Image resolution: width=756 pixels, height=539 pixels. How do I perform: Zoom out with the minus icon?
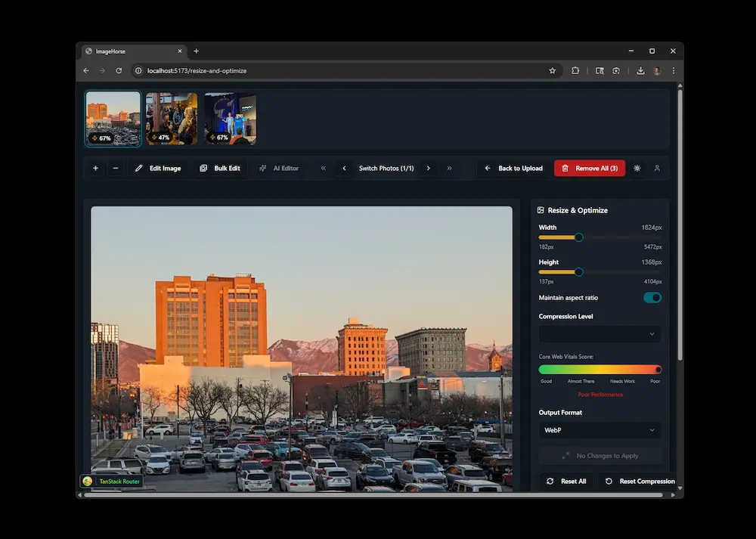click(115, 169)
